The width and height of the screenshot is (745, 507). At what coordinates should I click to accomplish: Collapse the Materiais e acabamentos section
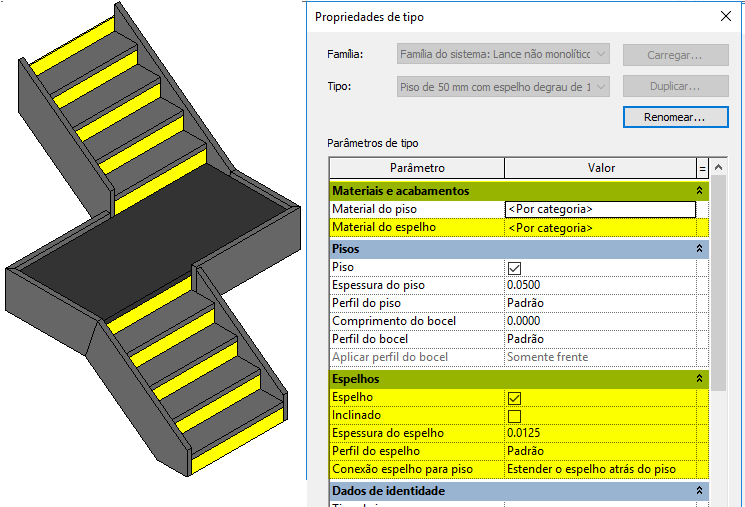coord(700,191)
